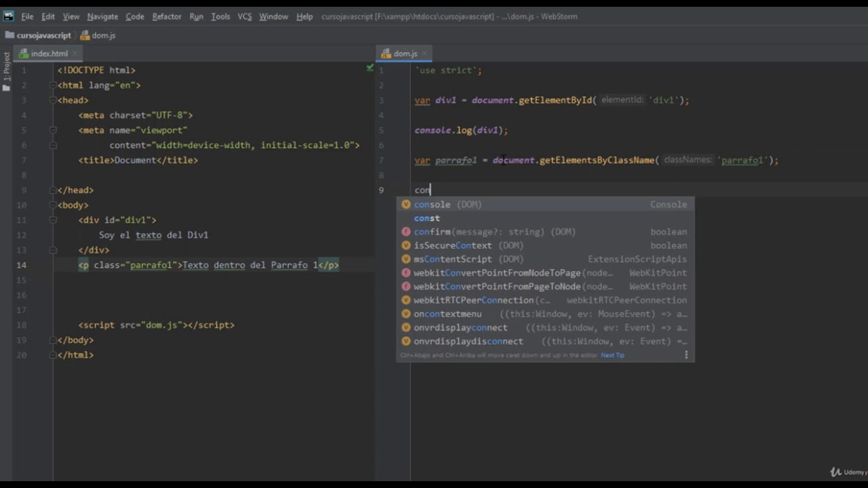Click console.log(div1) line in dom.js

pyautogui.click(x=461, y=130)
